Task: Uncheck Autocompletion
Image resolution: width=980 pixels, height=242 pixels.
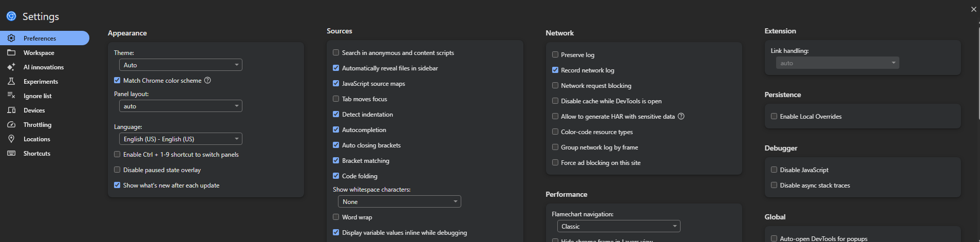Action: click(336, 129)
